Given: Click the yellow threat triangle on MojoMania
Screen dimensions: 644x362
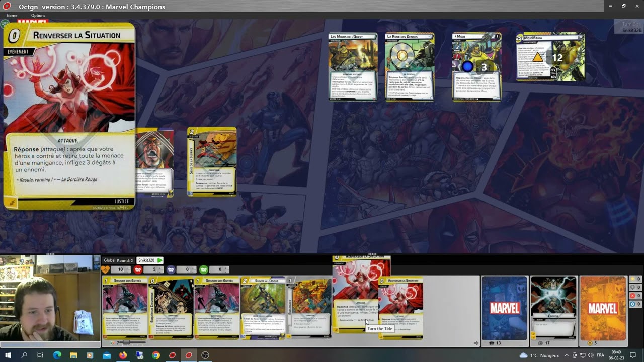Looking at the screenshot, I should pyautogui.click(x=537, y=57).
